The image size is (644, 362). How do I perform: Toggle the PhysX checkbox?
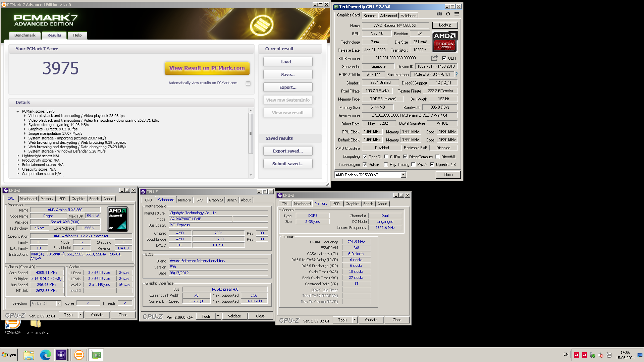pyautogui.click(x=413, y=164)
